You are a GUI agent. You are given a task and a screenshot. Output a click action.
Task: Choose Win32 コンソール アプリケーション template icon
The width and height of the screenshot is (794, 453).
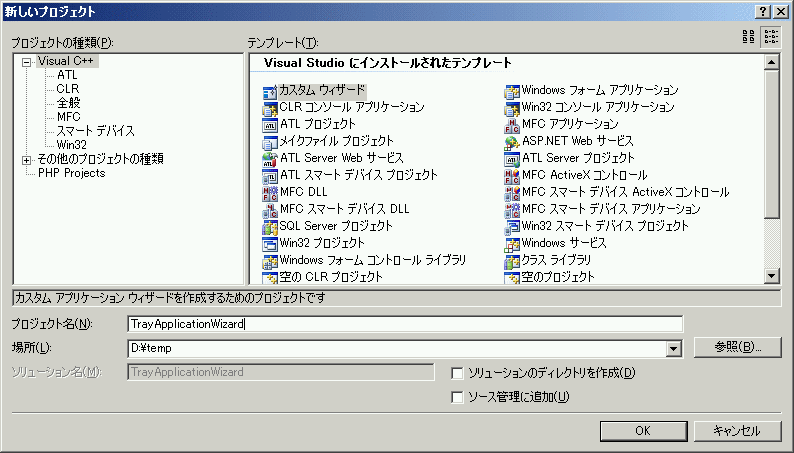[x=512, y=109]
